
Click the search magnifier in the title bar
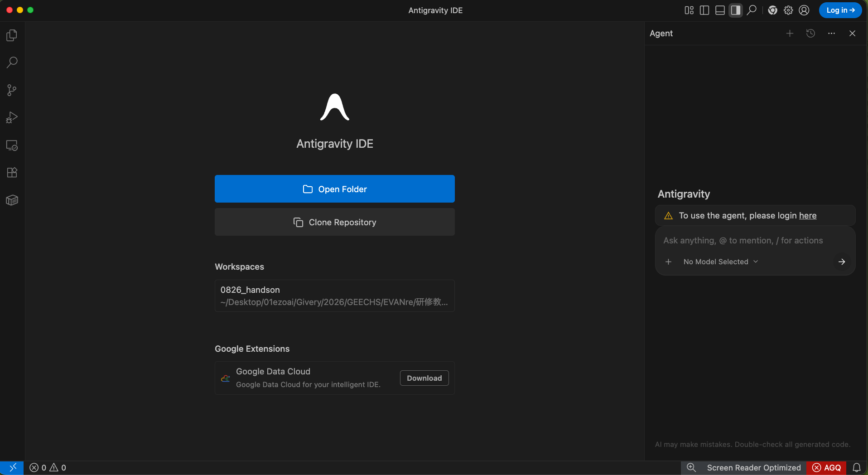coord(752,10)
